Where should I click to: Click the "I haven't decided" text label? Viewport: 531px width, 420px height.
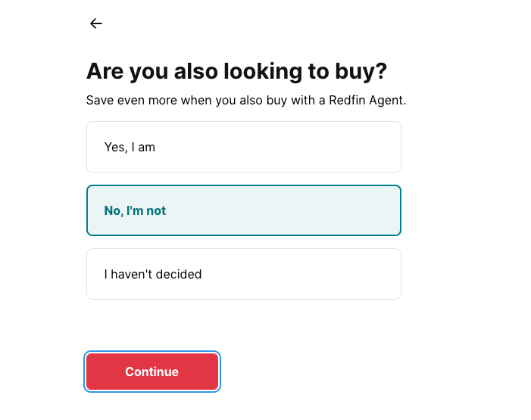click(153, 274)
